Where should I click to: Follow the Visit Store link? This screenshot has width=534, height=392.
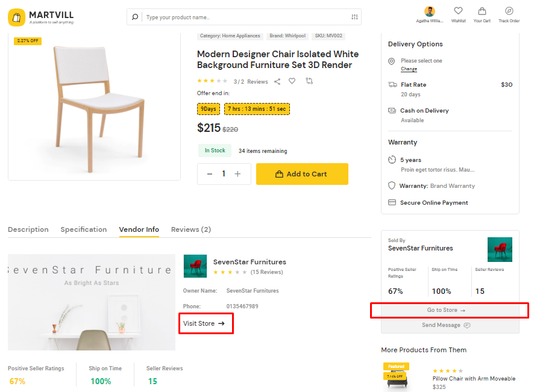coord(204,323)
